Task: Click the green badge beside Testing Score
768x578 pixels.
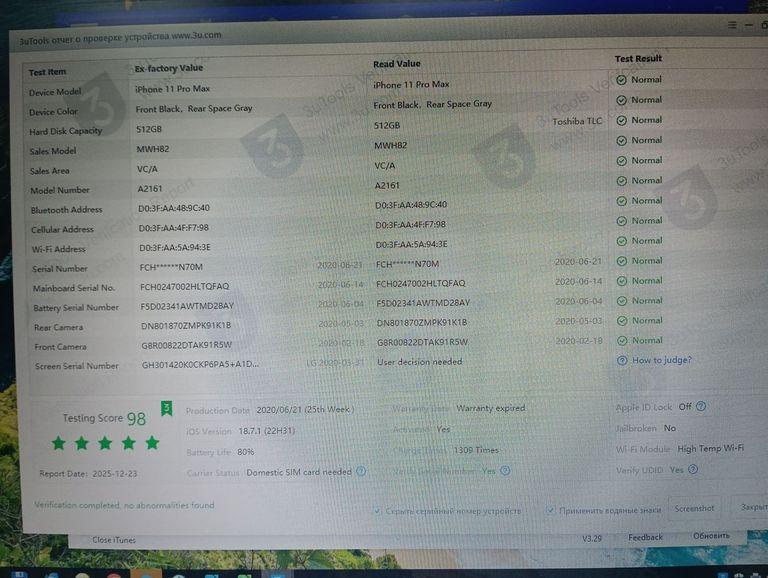Action: click(166, 408)
